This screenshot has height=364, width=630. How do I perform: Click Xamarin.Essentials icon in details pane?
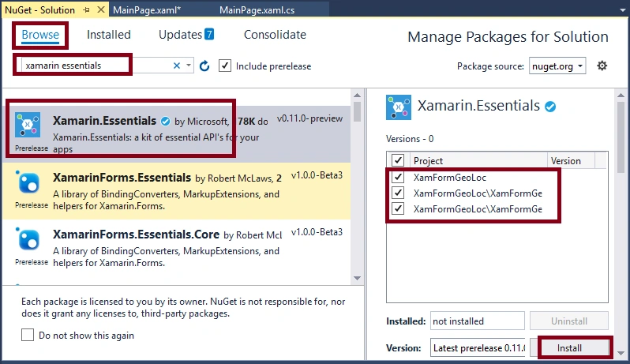(x=398, y=107)
